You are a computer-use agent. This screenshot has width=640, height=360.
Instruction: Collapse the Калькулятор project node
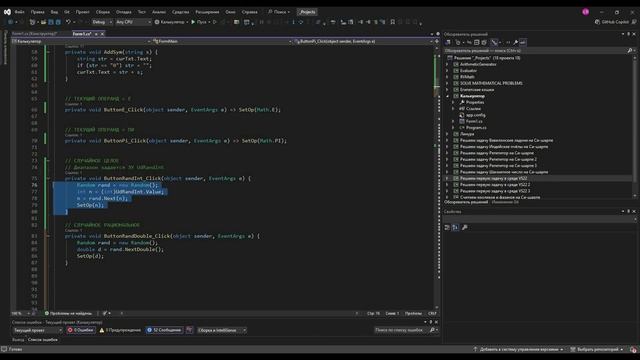pos(447,96)
